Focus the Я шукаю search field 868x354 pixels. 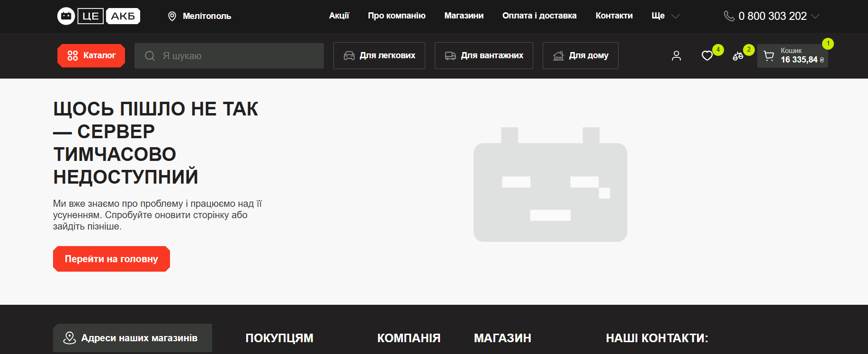pyautogui.click(x=229, y=56)
